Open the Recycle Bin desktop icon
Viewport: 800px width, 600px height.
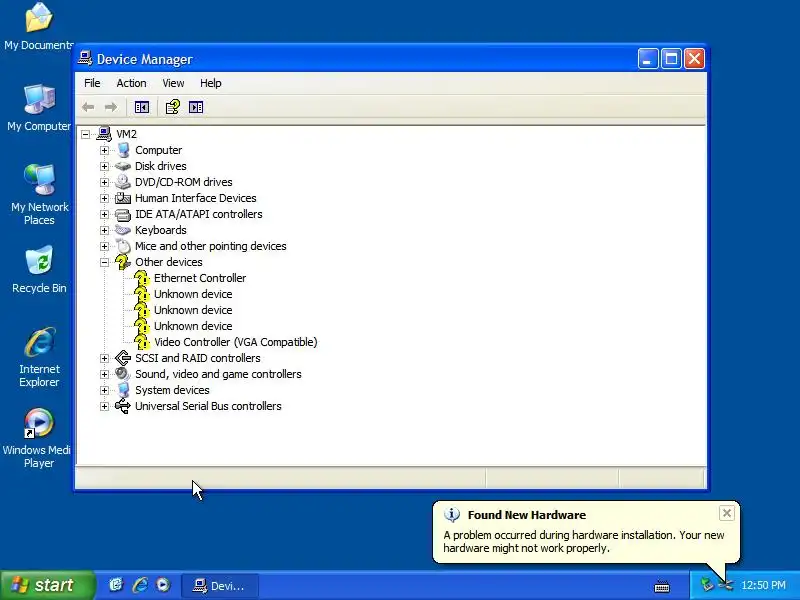tap(39, 261)
